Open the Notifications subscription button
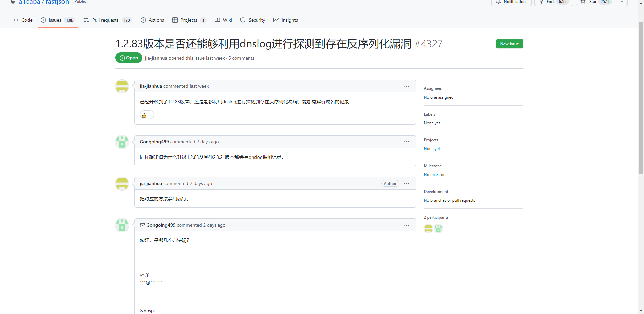The image size is (644, 314). point(512,2)
